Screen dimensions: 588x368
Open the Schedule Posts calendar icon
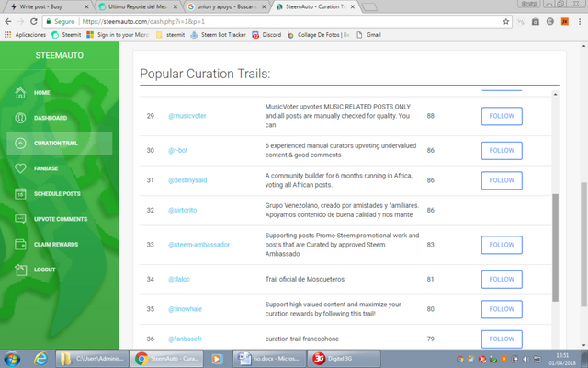point(20,194)
